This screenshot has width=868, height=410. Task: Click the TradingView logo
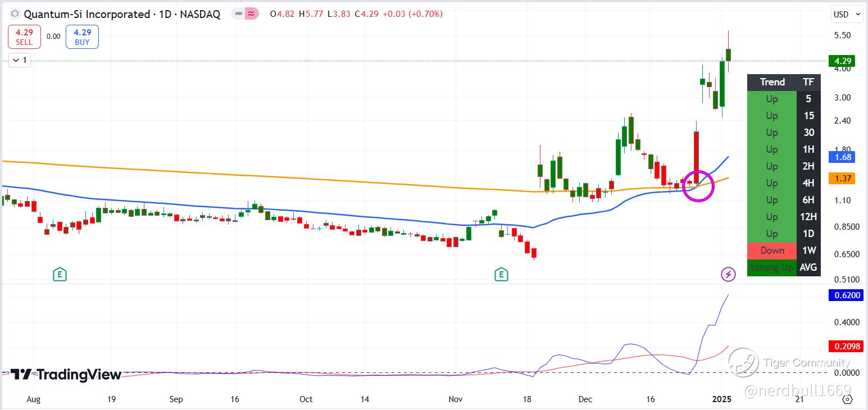point(66,375)
